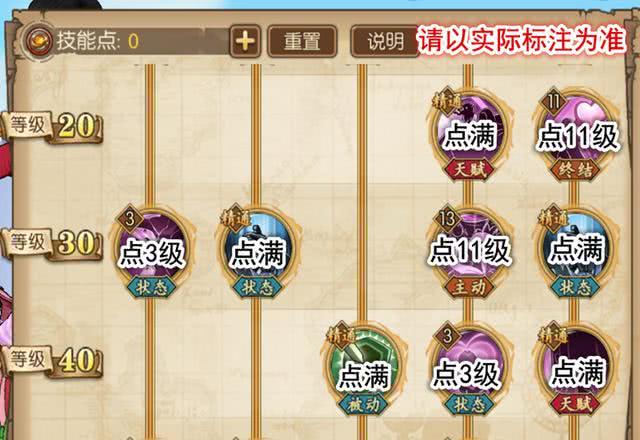
Task: Click the 技能点 skill points counter
Action: pos(98,41)
